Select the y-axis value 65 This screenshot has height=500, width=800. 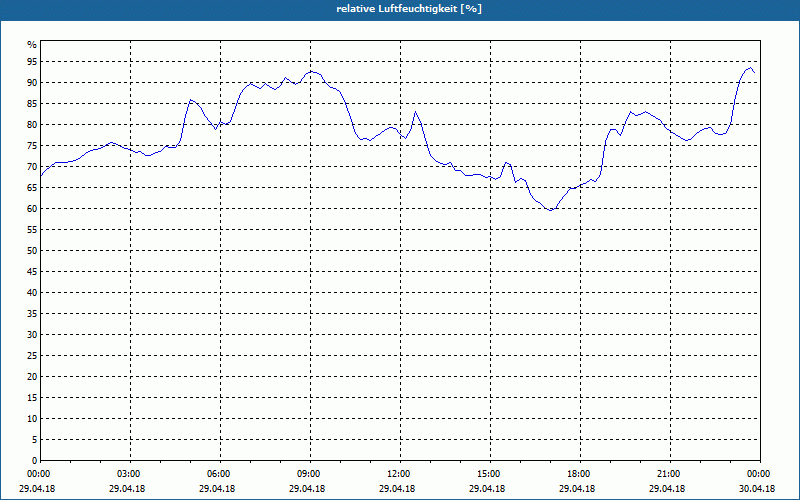(32, 187)
